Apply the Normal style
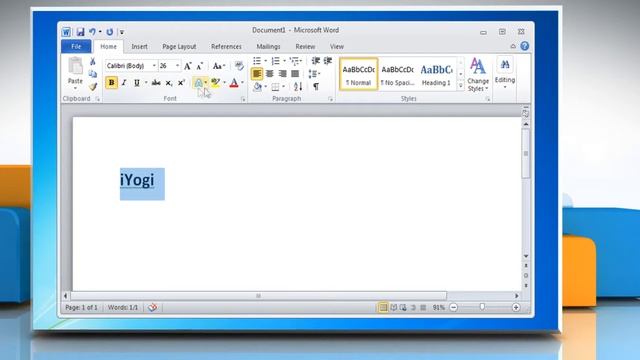This screenshot has width=640, height=360. coord(358,74)
